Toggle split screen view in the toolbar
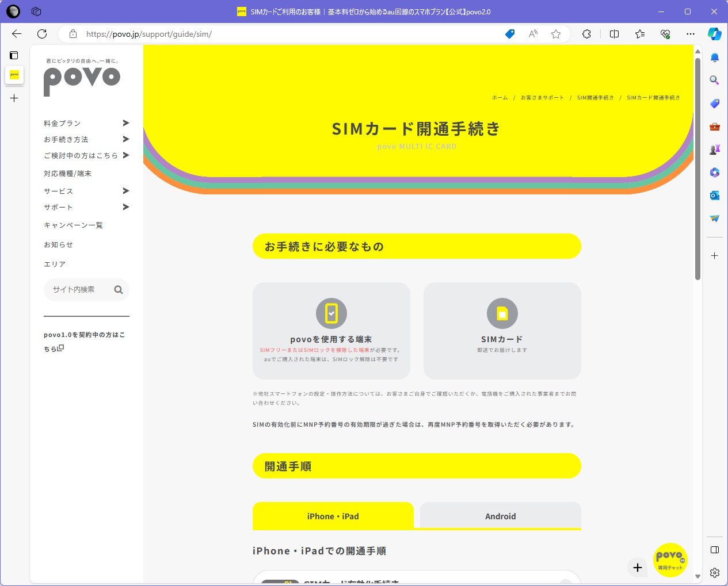Screen dimensions: 728x586 pos(614,34)
